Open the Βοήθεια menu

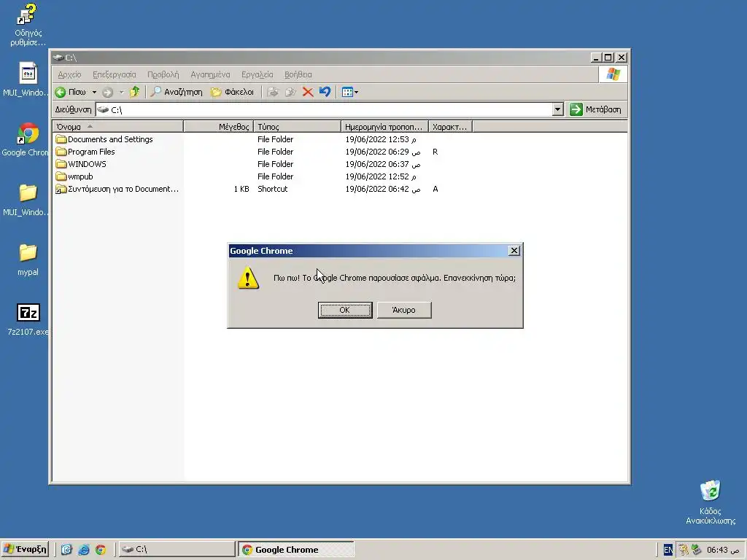pos(298,74)
